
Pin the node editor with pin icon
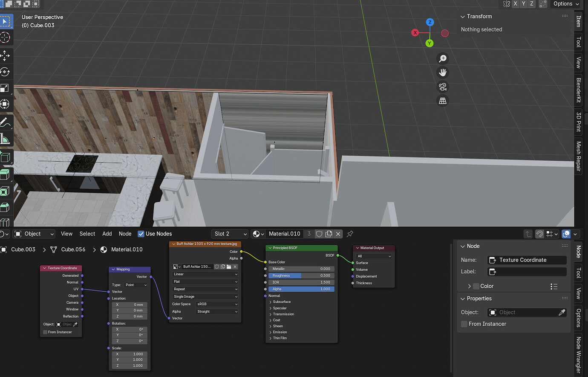tap(350, 234)
